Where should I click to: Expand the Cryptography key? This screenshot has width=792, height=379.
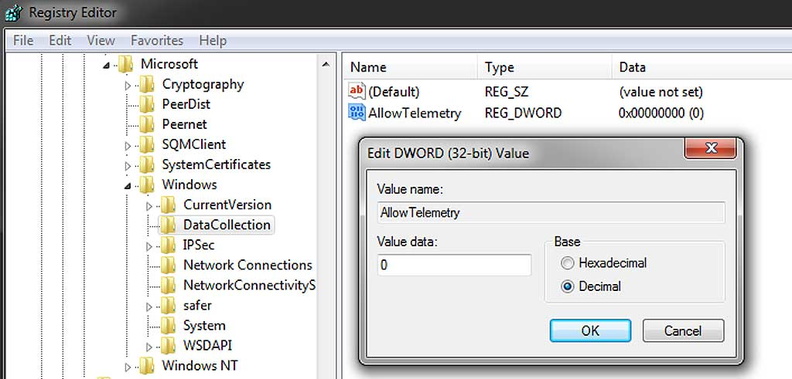click(127, 85)
